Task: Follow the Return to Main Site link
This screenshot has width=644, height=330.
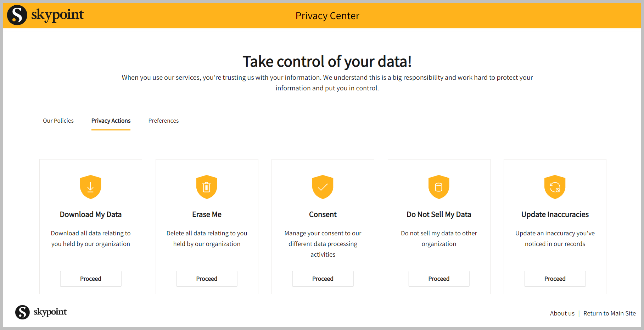Action: [609, 313]
